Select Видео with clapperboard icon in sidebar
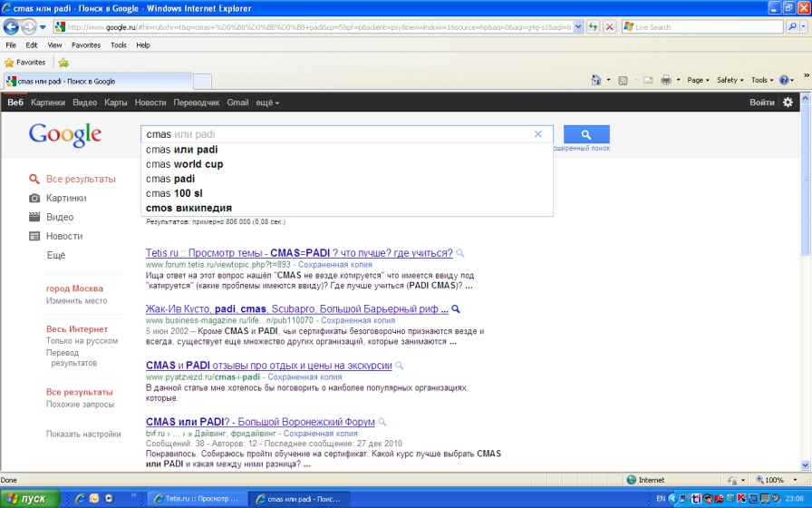The width and height of the screenshot is (812, 508). click(x=52, y=217)
